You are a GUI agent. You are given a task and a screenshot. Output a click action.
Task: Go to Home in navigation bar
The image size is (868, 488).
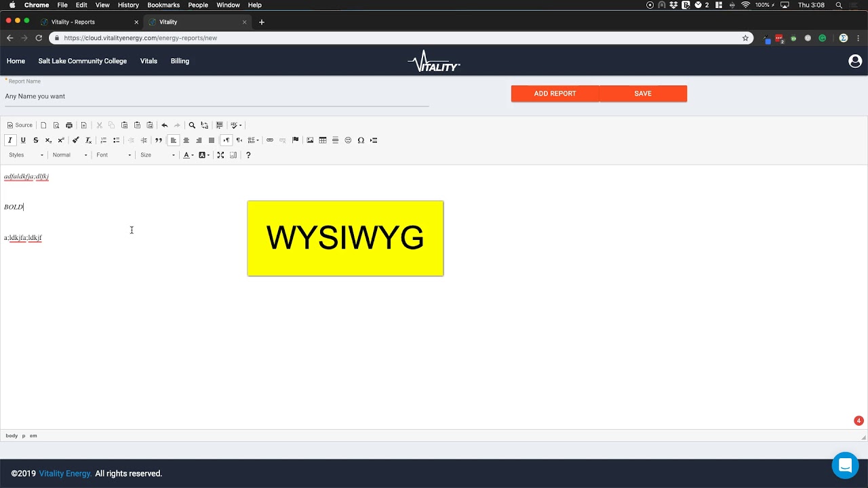click(16, 61)
